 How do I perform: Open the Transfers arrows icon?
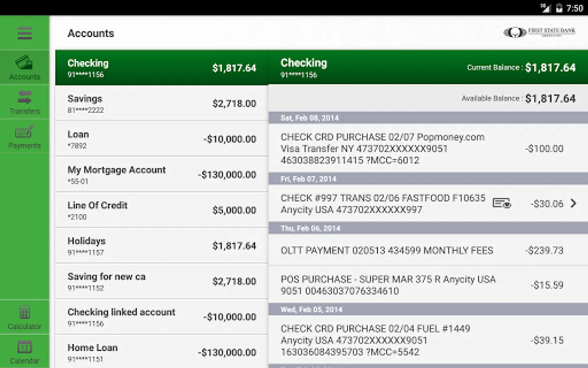tap(24, 97)
